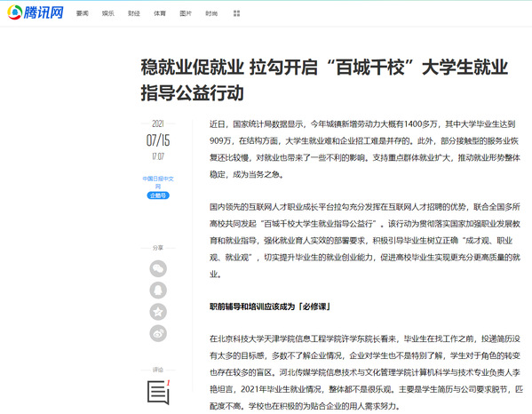The width and height of the screenshot is (532, 414).
Task: Share the article to QQ
Action: click(158, 291)
